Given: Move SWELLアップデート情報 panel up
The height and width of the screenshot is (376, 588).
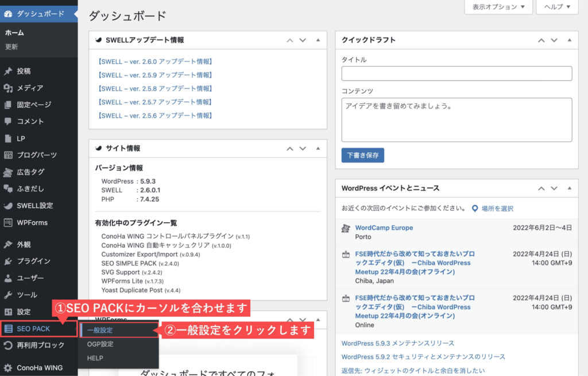Looking at the screenshot, I should [290, 40].
